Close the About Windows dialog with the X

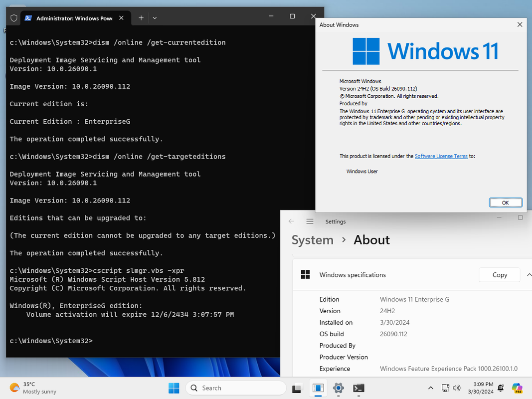pos(520,25)
